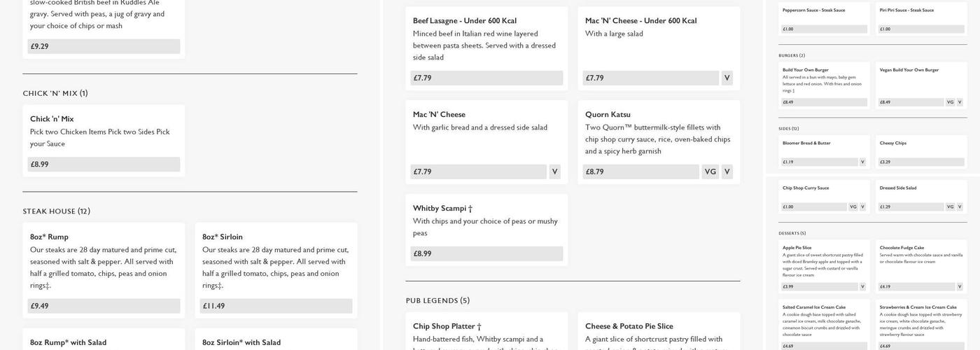Screen dimensions: 980x350
Task: Click the VG badge on Chip Shop Curry Sauce
Action: coord(853,207)
